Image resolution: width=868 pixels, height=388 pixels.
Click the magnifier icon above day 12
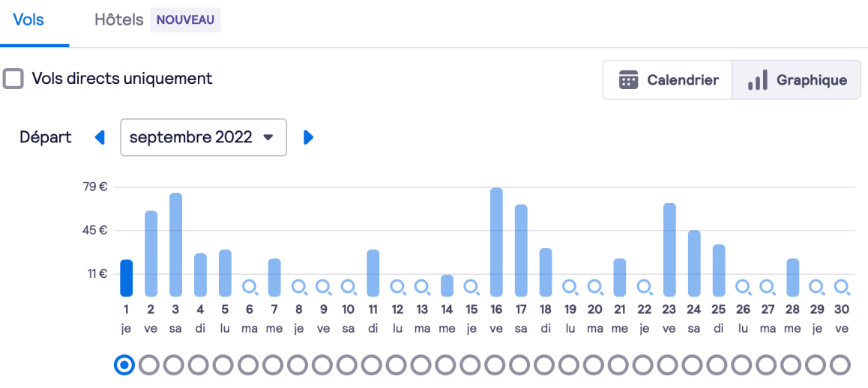(398, 286)
